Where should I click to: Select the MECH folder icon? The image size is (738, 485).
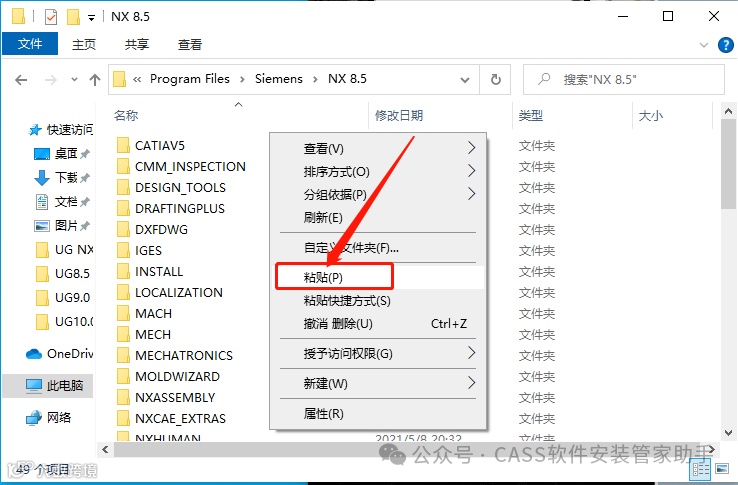pyautogui.click(x=123, y=334)
